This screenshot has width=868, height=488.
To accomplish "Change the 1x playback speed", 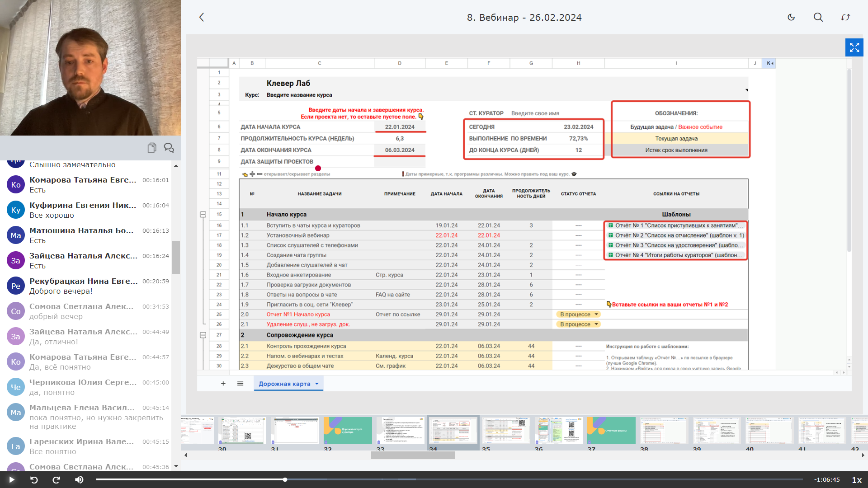I will point(856,480).
